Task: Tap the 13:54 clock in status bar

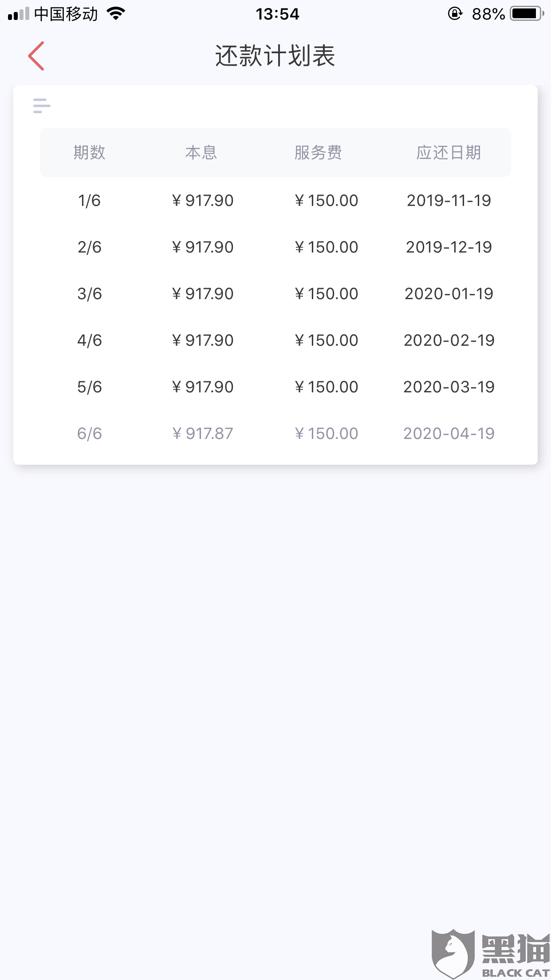Action: [x=277, y=14]
